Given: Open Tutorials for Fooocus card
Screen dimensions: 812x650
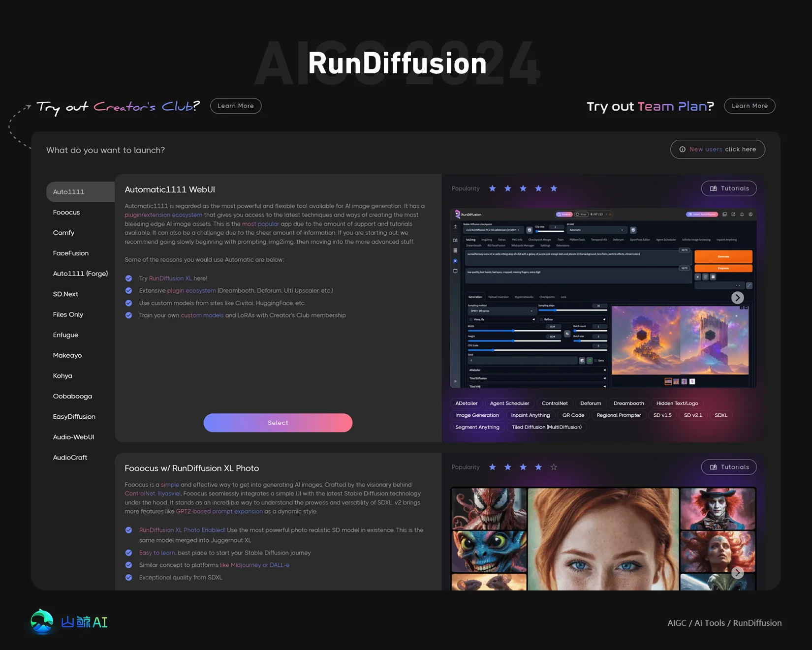Looking at the screenshot, I should 729,467.
